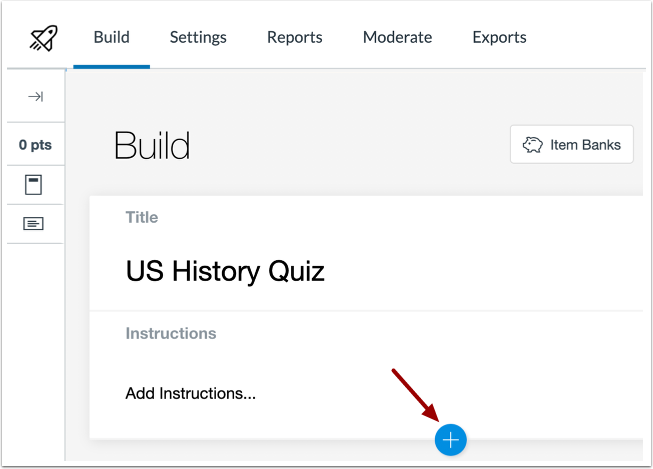
Task: Open Item Banks by its text label
Action: [585, 145]
